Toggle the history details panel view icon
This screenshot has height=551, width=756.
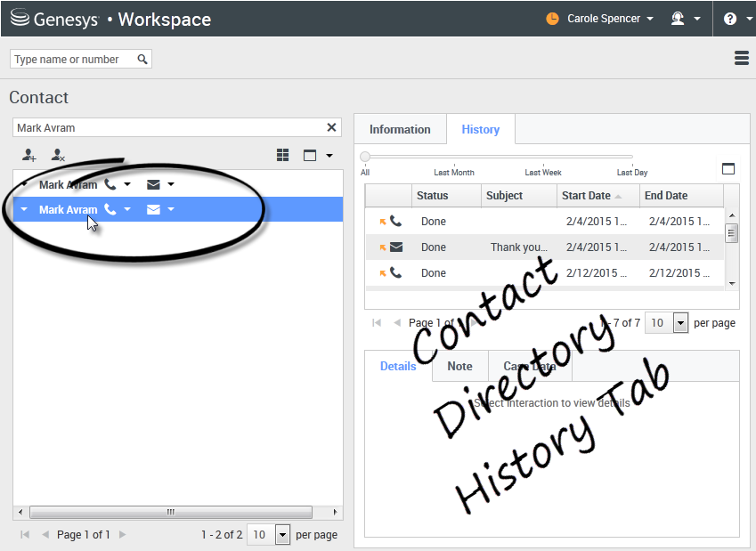(728, 169)
